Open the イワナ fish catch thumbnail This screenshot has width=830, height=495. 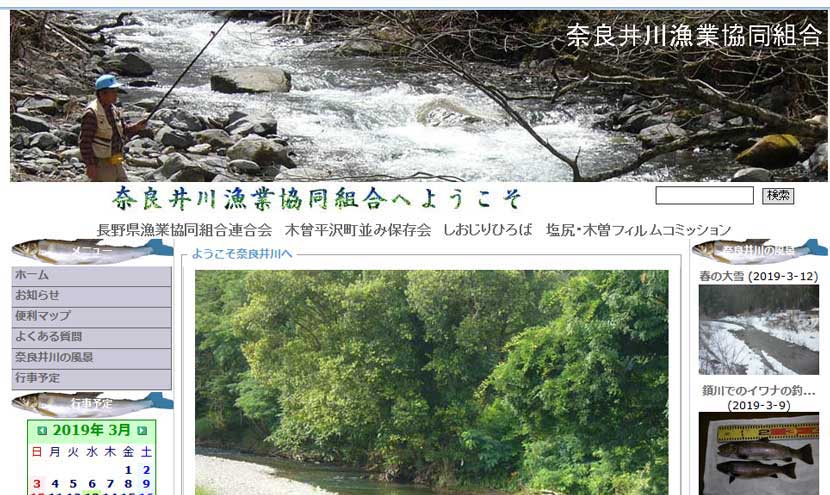click(759, 454)
